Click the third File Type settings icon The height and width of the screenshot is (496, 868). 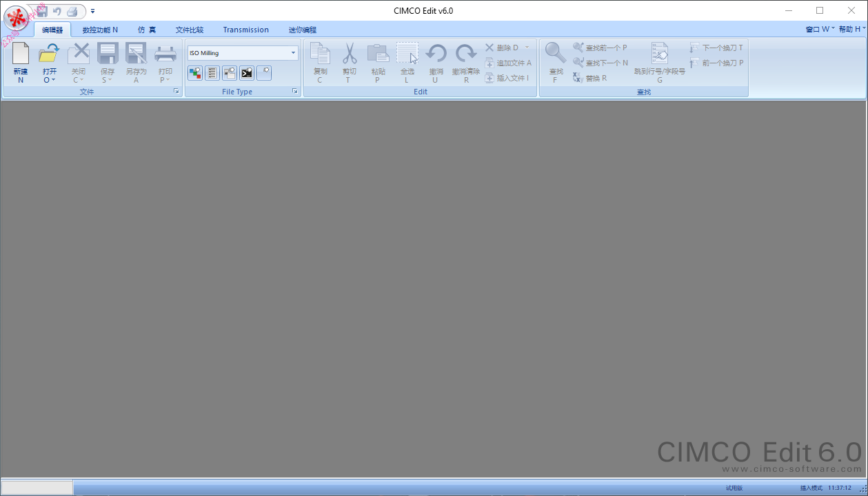pos(230,72)
